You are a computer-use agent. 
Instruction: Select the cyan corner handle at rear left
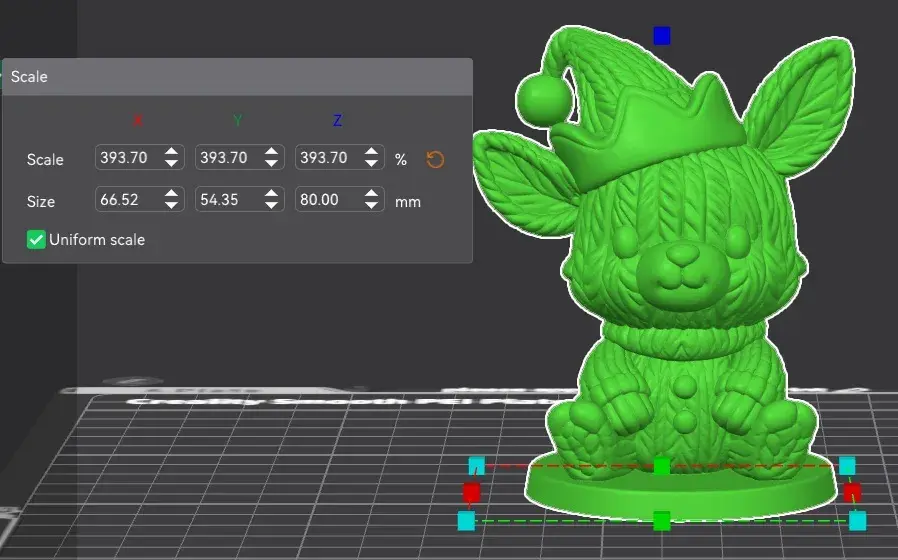(x=476, y=466)
